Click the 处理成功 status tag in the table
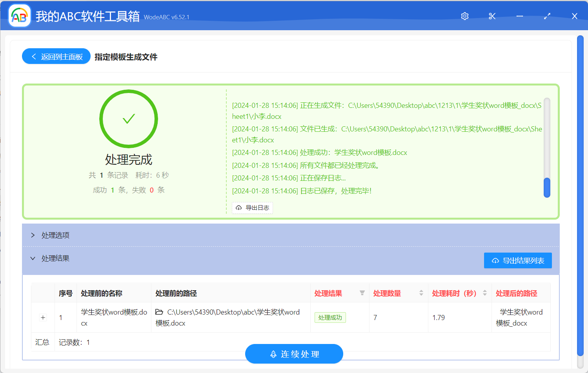588x373 pixels. click(x=329, y=317)
